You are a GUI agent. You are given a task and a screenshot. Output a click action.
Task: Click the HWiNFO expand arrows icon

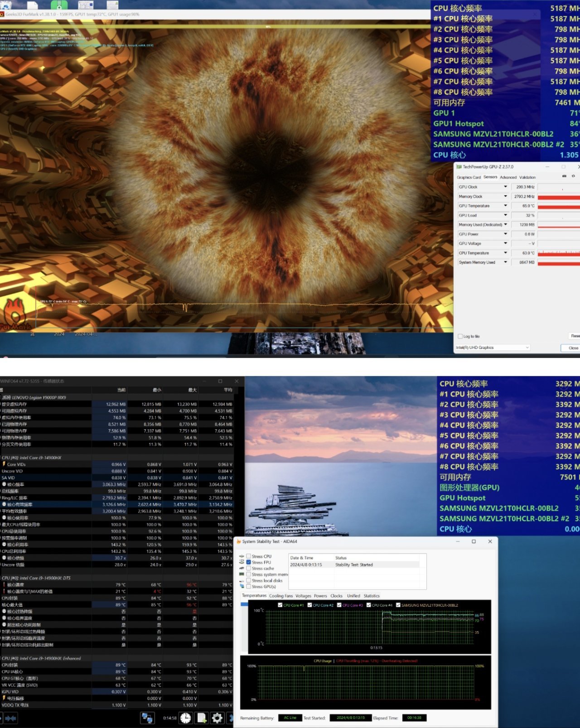pyautogui.click(x=10, y=718)
